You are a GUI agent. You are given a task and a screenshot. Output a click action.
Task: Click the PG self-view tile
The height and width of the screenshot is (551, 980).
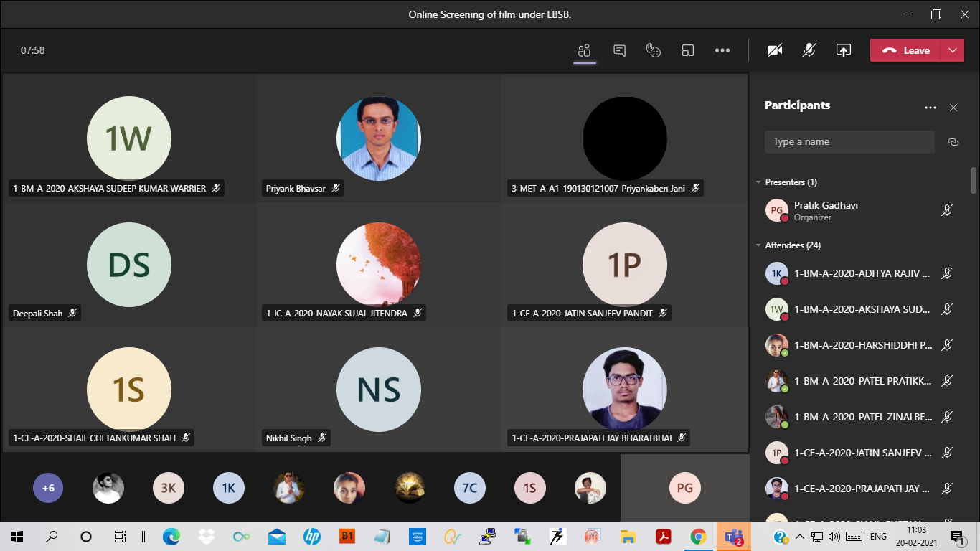click(684, 488)
